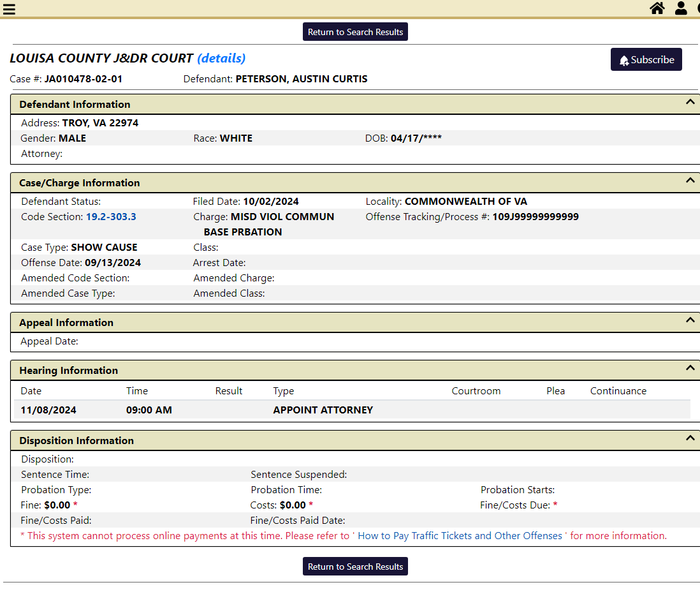
Task: Collapse the Defendant Information section
Action: pos(690,102)
